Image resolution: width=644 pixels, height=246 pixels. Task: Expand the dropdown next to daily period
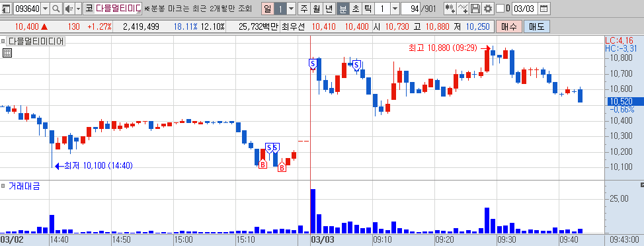tap(291, 8)
